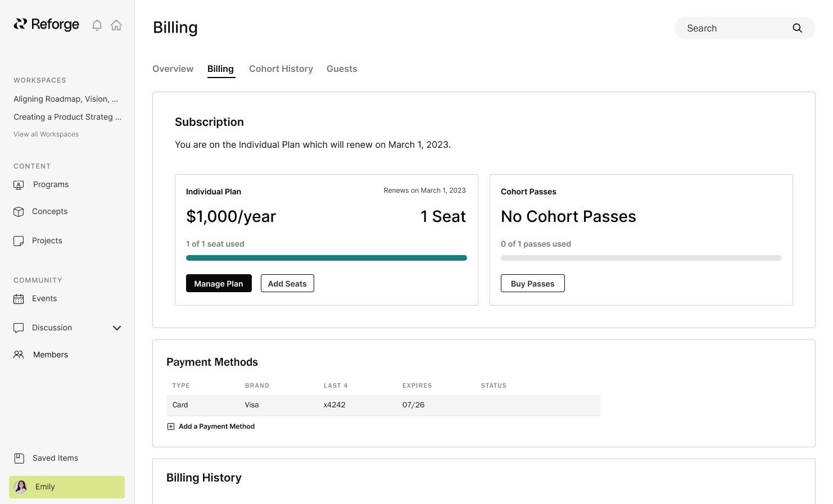This screenshot has width=833, height=504.
Task: Expand the Discussion section chevron
Action: [117, 328]
